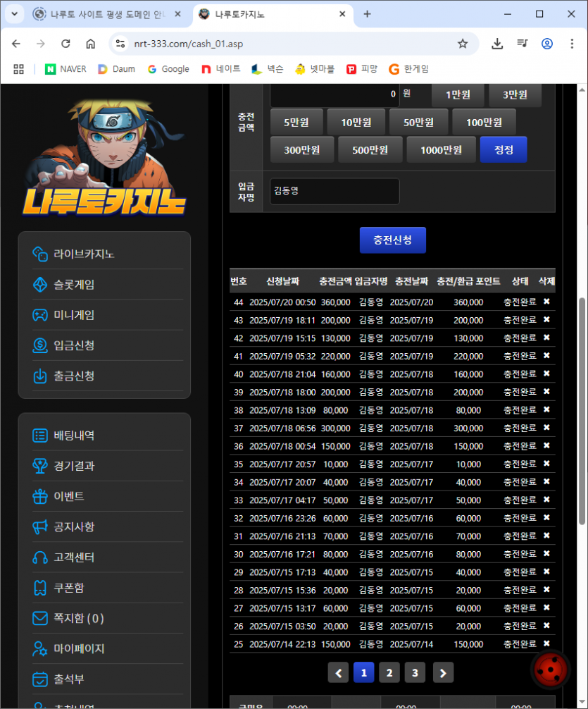This screenshot has height=709, width=588.
Task: Open the browser downloads icon
Action: tap(497, 44)
